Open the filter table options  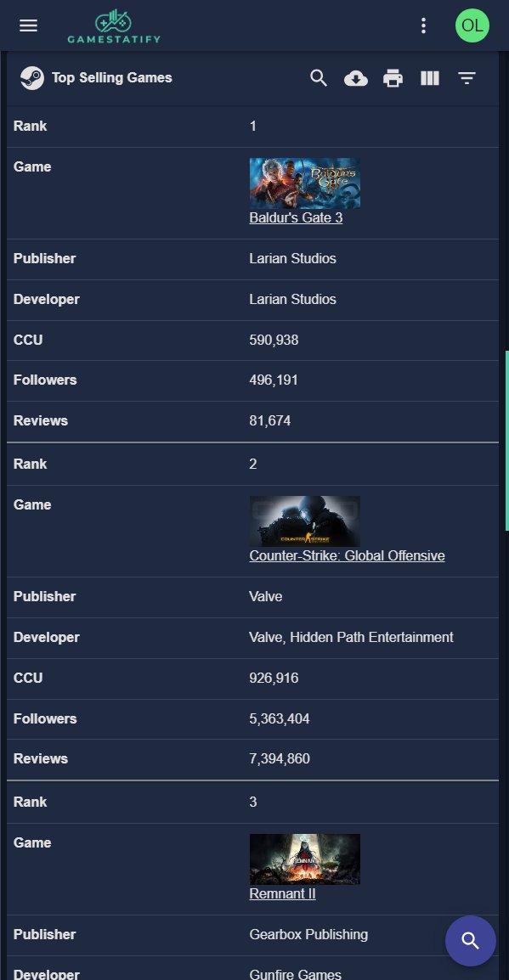[467, 78]
